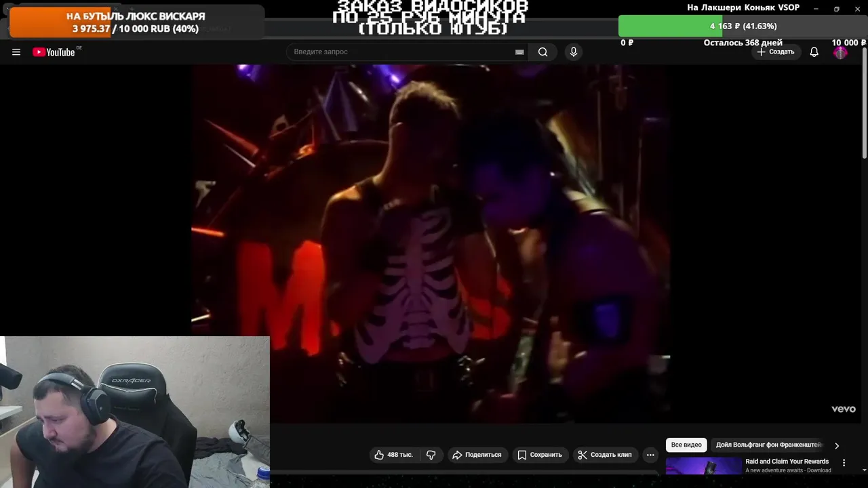Open 'Raid and Claim Your Rewards' thumbnail
This screenshot has height=488, width=868.
(x=704, y=466)
